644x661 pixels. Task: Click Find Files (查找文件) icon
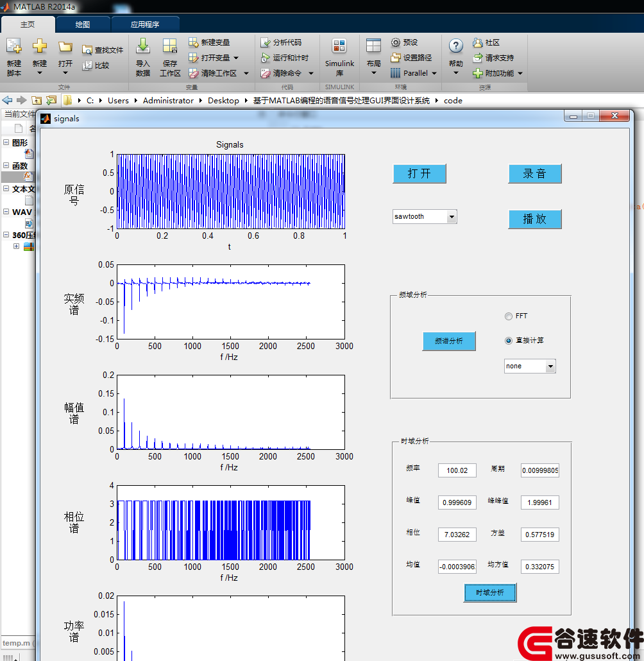87,50
